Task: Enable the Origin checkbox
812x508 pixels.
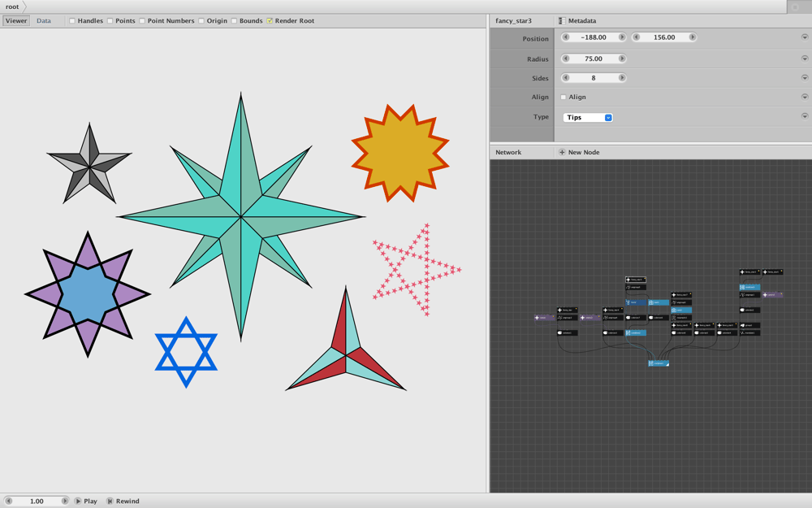Action: (x=201, y=21)
